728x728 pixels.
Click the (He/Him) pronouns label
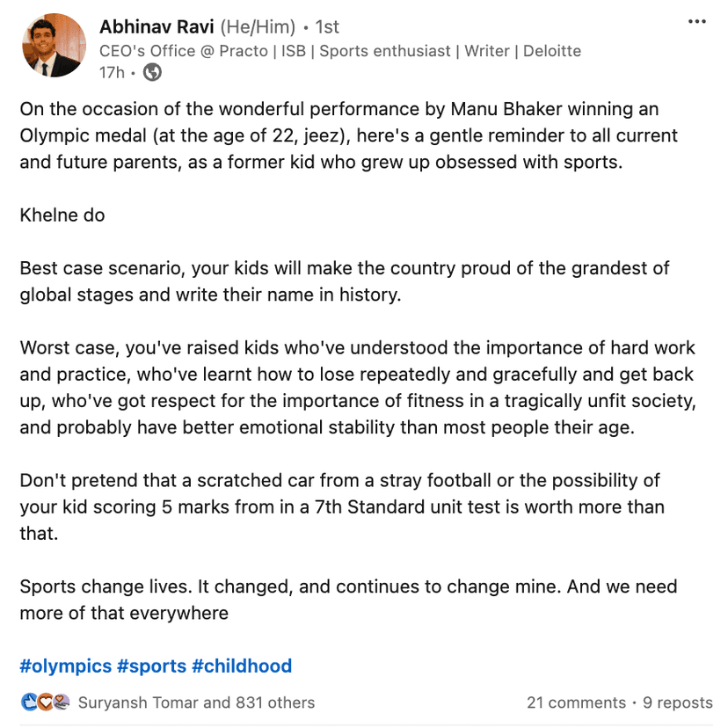point(257,27)
